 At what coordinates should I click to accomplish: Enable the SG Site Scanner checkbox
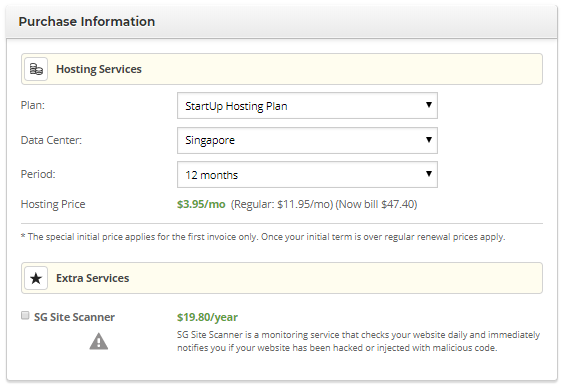pyautogui.click(x=25, y=316)
